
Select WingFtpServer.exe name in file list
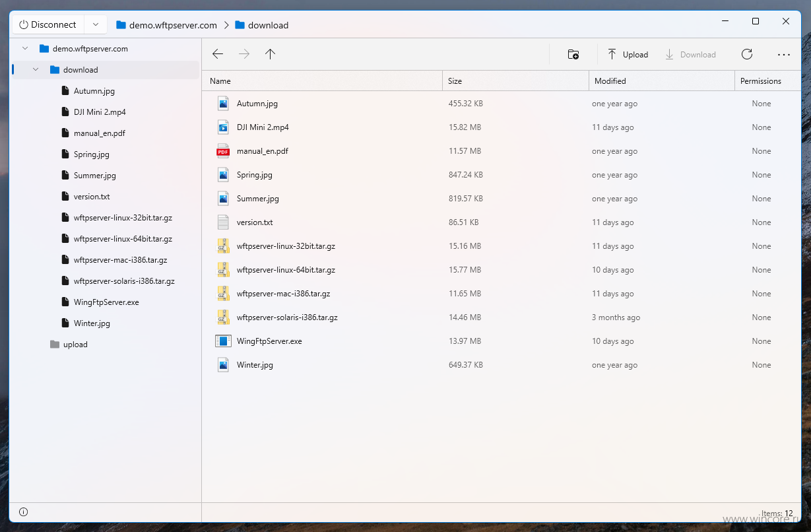pos(269,341)
